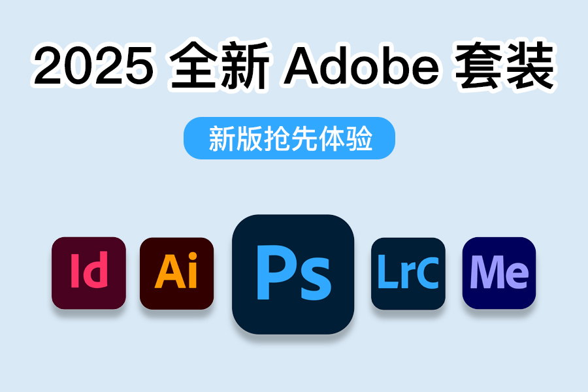Select the Lightroom Classic LrC icon
The image size is (588, 392).
pos(408,274)
